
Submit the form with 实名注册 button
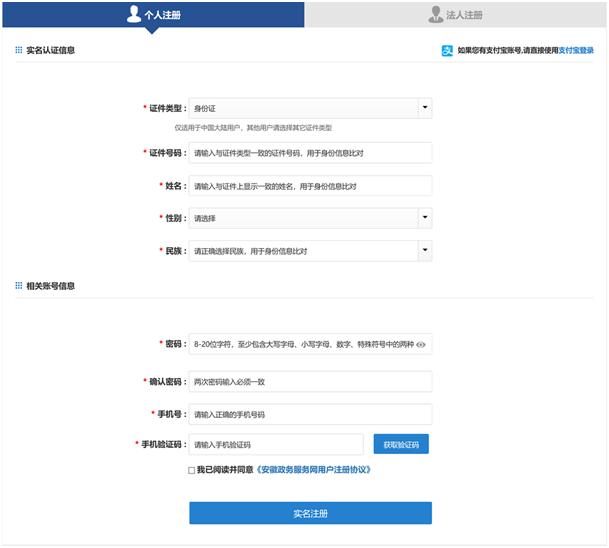tap(310, 513)
